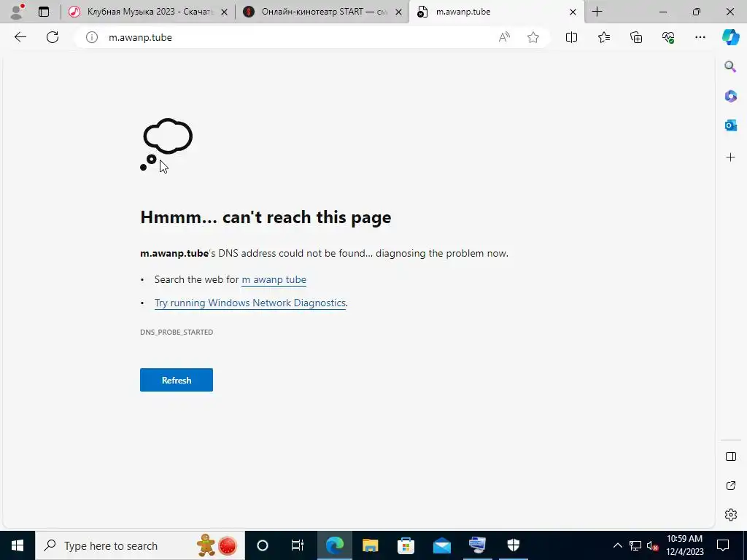Click the Read aloud icon
747x560 pixels.
(x=504, y=37)
